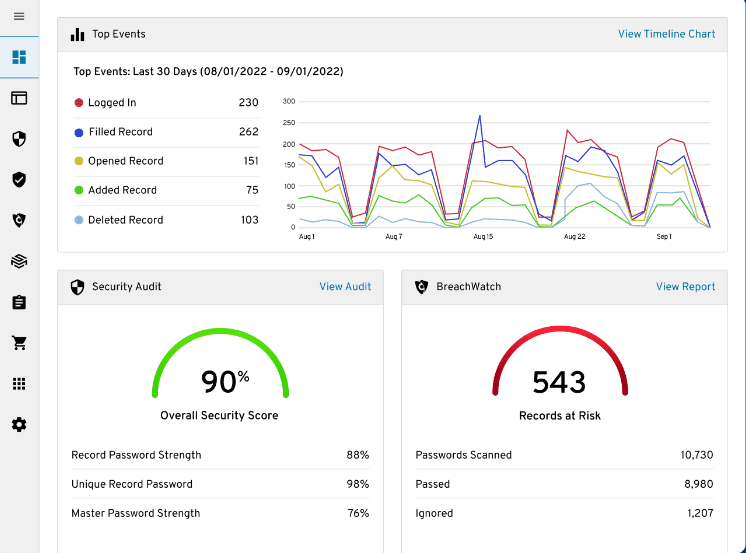Click the Passwords Scanned row label
The height and width of the screenshot is (553, 746).
pos(463,455)
